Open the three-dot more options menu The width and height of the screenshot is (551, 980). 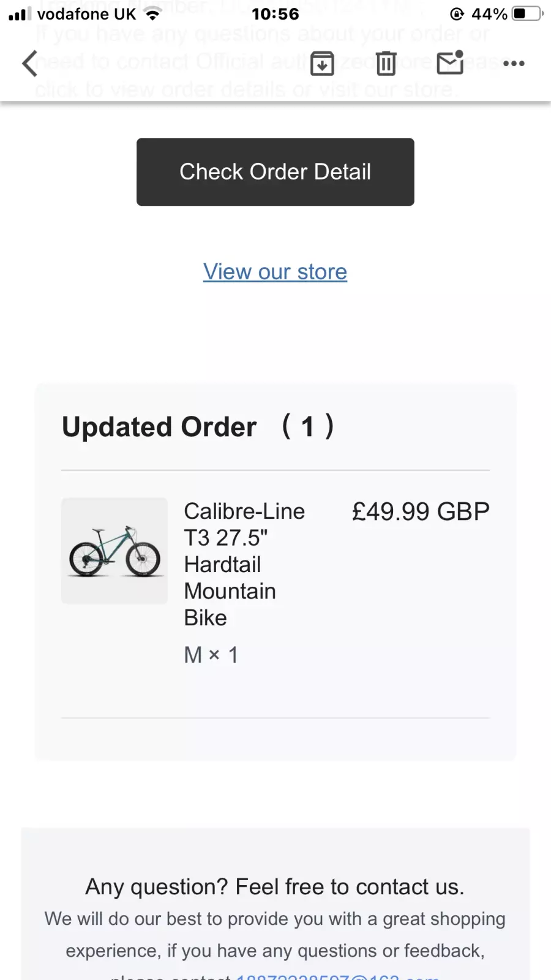click(x=514, y=63)
